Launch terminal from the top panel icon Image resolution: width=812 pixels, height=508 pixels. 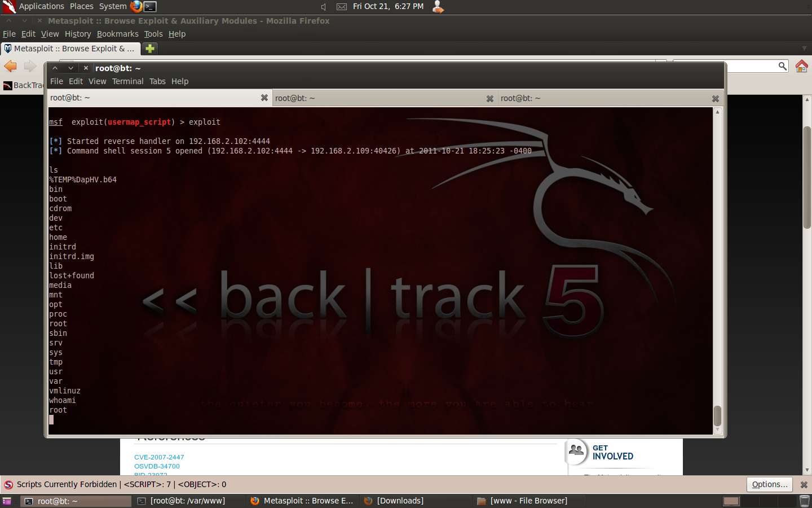(150, 6)
